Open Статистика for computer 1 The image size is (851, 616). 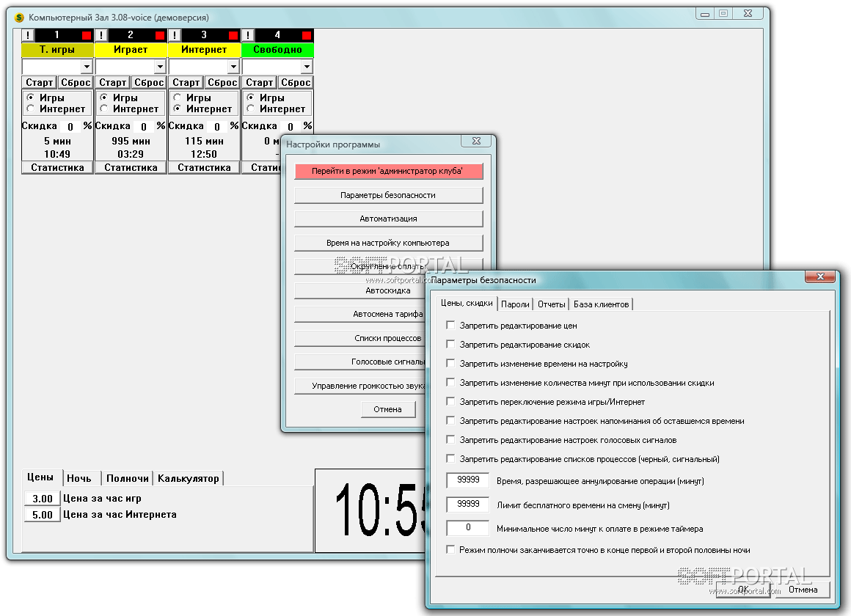[57, 168]
